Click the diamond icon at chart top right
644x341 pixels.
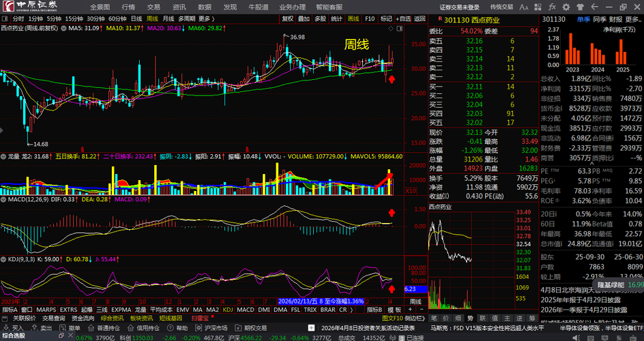(391, 28)
